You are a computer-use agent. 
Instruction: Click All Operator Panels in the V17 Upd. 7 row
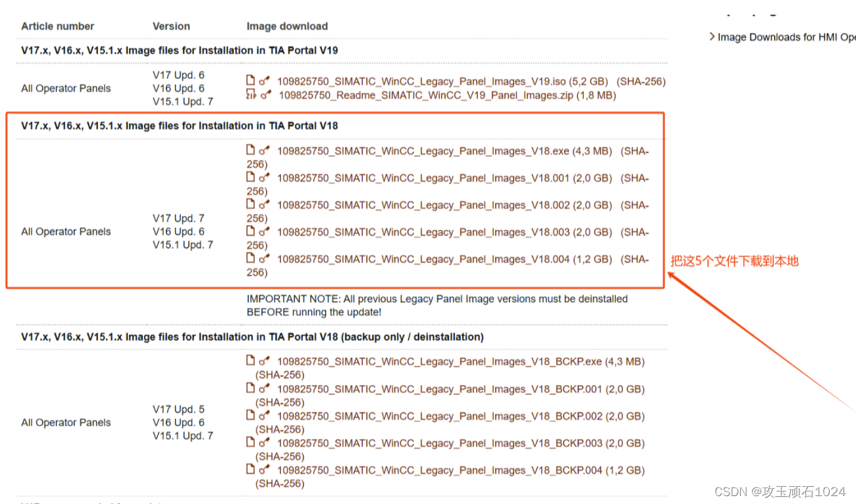point(66,232)
